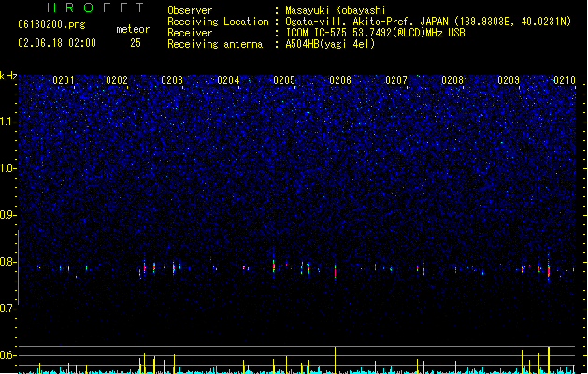The image size is (588, 374).
Task: Click the 0203 time marker
Action: [x=172, y=80]
